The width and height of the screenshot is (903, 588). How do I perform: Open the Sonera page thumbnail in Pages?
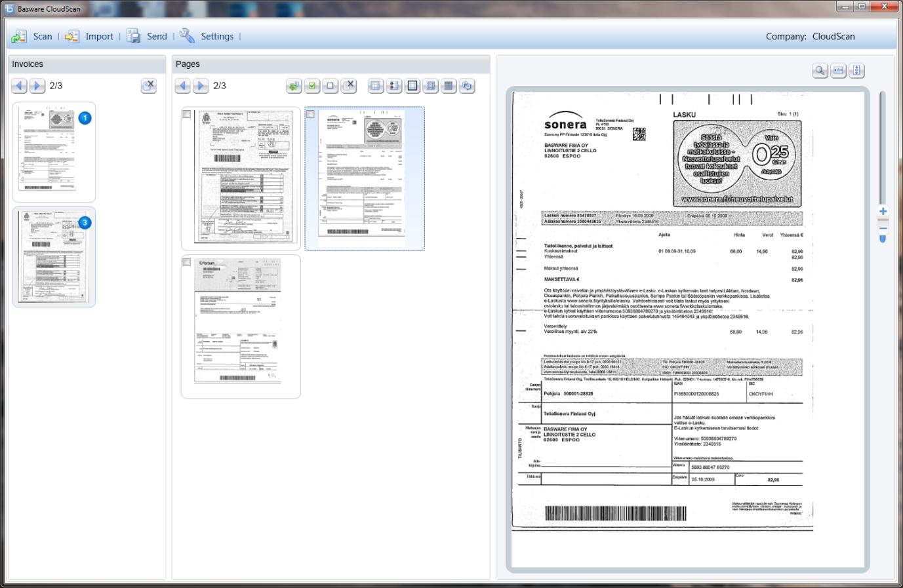pyautogui.click(x=365, y=179)
